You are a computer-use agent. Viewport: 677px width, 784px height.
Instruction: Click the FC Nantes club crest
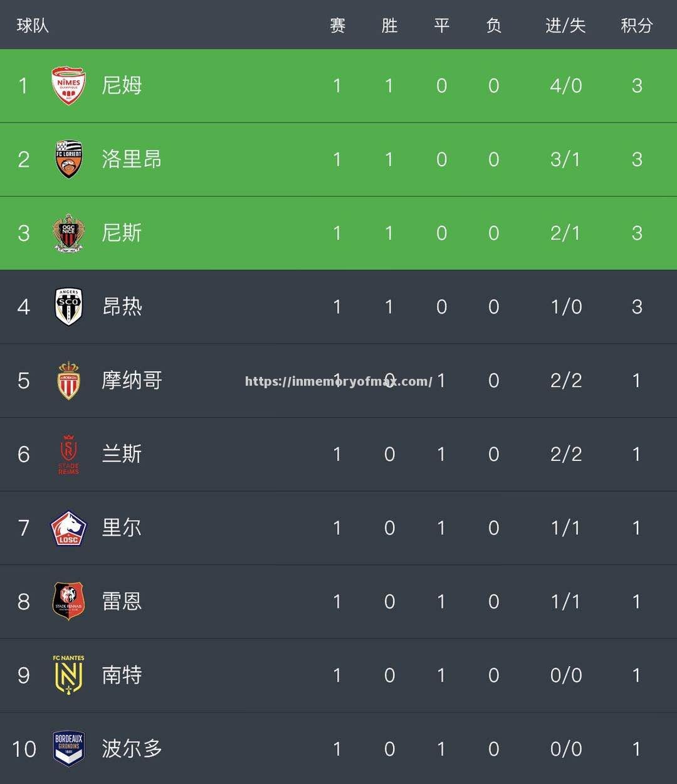68,675
